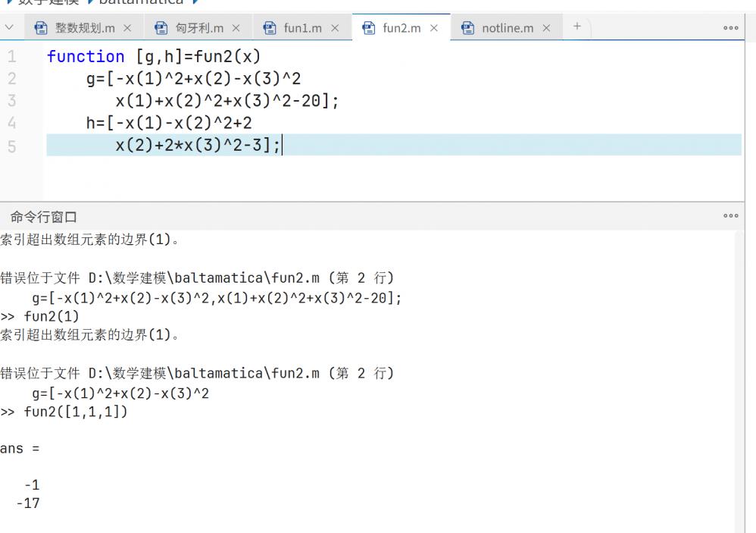Open the editor more options menu
This screenshot has height=533, width=756.
coord(730,28)
